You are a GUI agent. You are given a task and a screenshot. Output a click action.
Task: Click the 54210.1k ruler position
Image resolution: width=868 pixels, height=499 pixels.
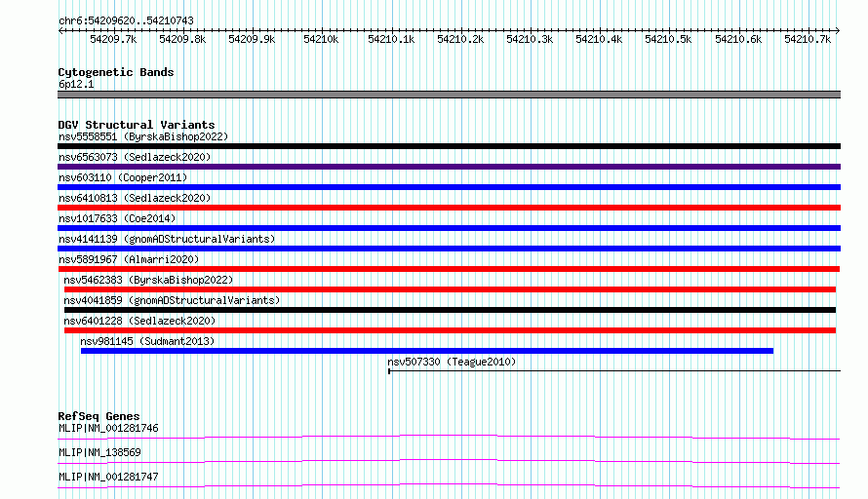(x=391, y=39)
